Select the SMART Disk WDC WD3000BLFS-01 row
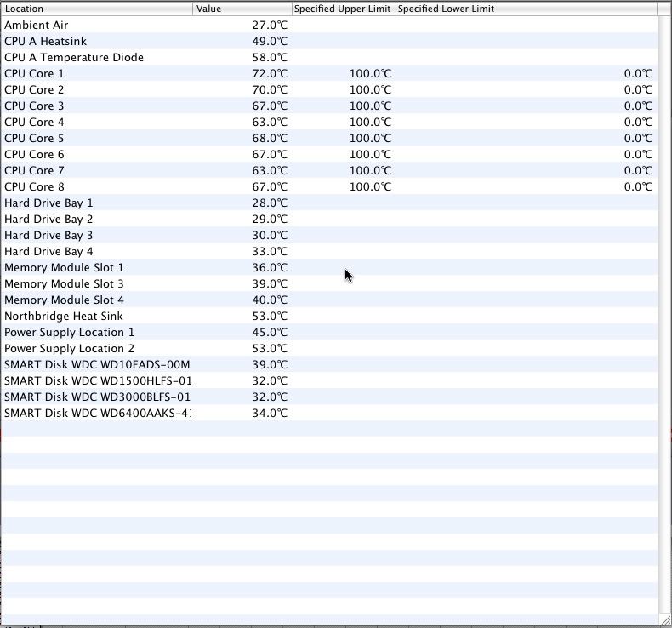 (329, 397)
